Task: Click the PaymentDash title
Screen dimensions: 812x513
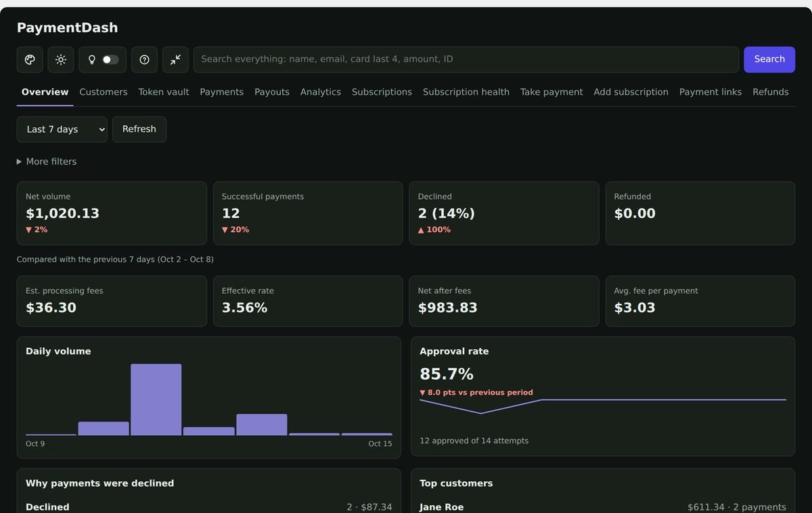Action: (x=68, y=28)
